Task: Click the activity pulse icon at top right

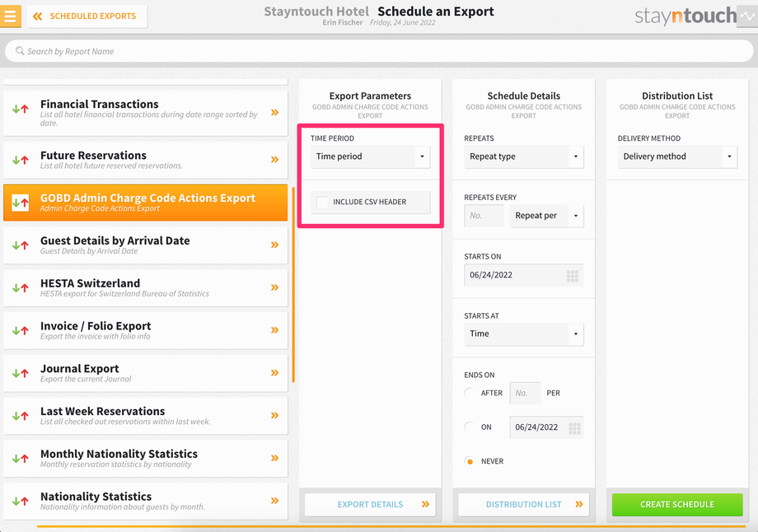Action: [x=747, y=16]
